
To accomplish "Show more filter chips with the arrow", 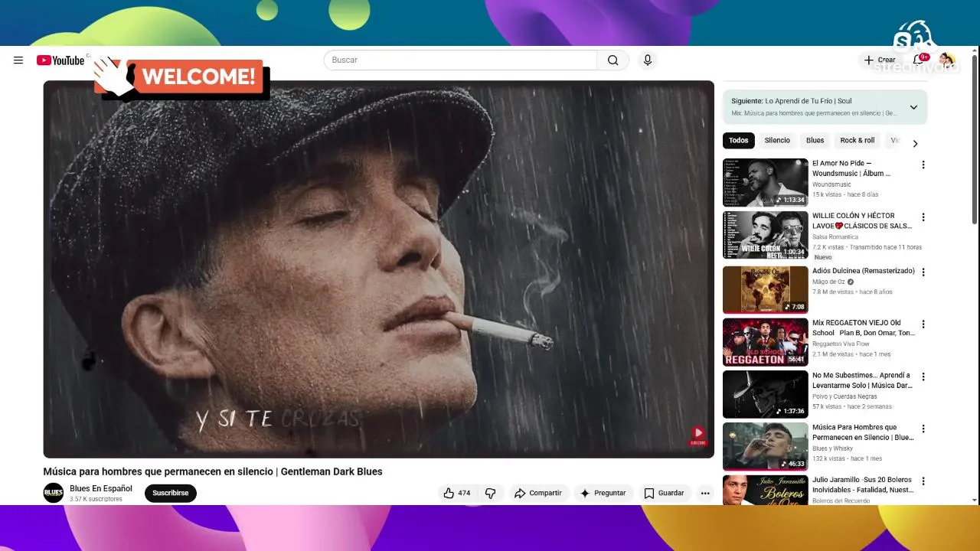I will (915, 143).
